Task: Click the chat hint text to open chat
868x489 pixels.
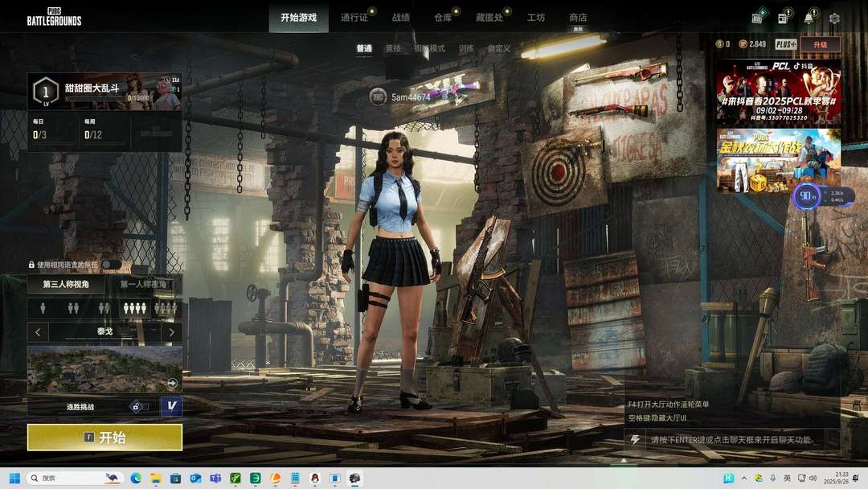Action: click(731, 440)
